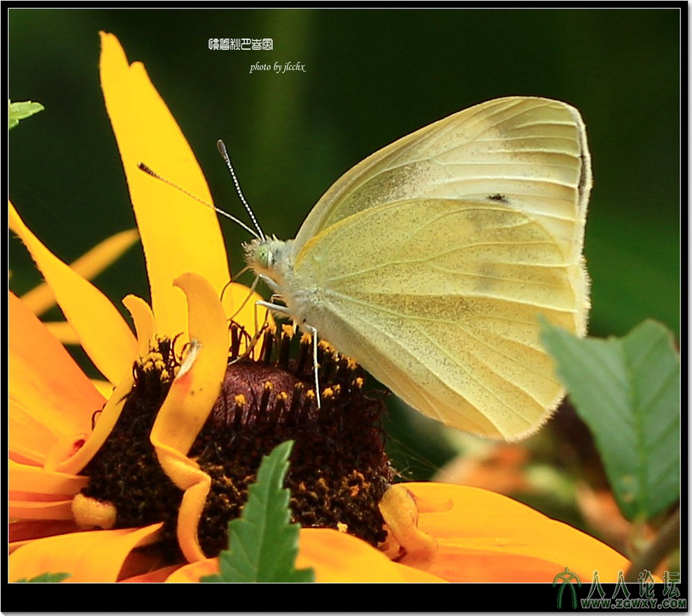Click the "photo by jlcchx" credit text
Image resolution: width=692 pixels, height=616 pixels.
point(277,67)
